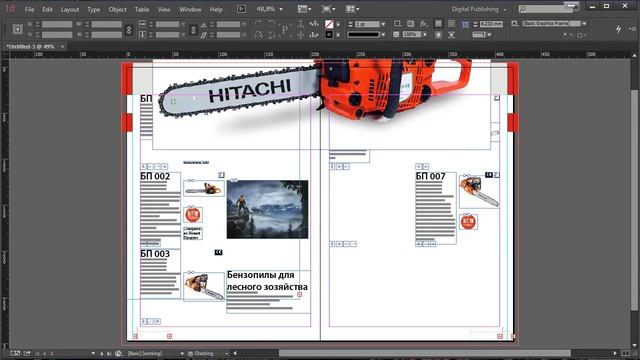The height and width of the screenshot is (360, 640).
Task: Click the Corner Options icon
Action: pos(465,24)
